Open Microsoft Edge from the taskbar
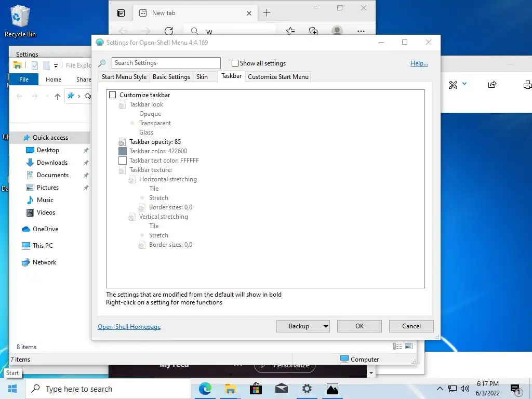This screenshot has width=532, height=399. 205,389
